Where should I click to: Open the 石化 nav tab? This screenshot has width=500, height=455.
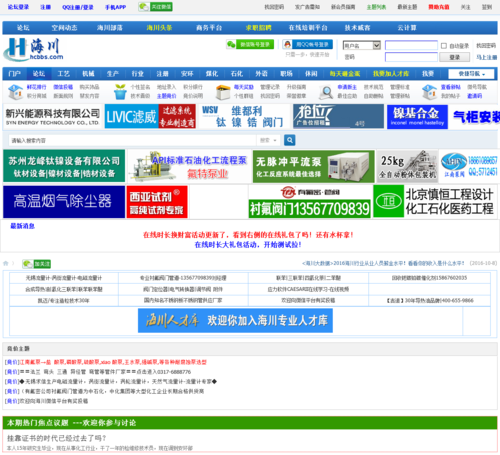click(237, 74)
